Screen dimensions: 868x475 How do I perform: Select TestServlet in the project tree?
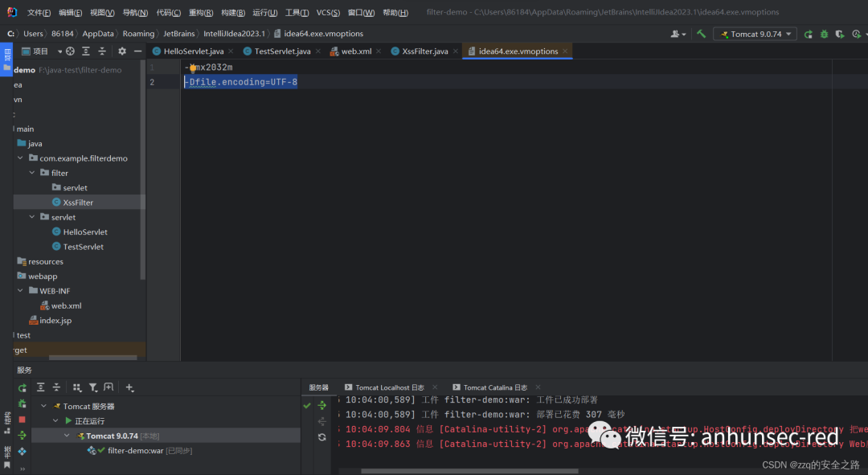tap(77, 247)
